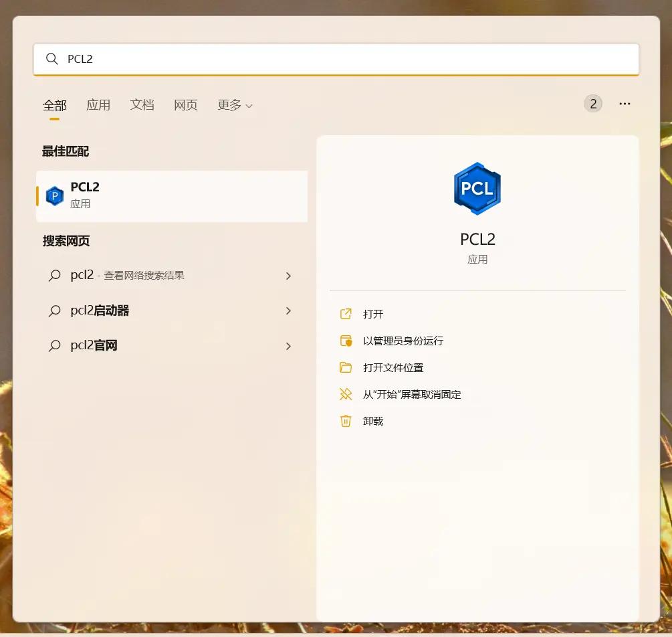Open web suggestion pcl2启动器
Screen dimensions: 672x637
pos(172,310)
